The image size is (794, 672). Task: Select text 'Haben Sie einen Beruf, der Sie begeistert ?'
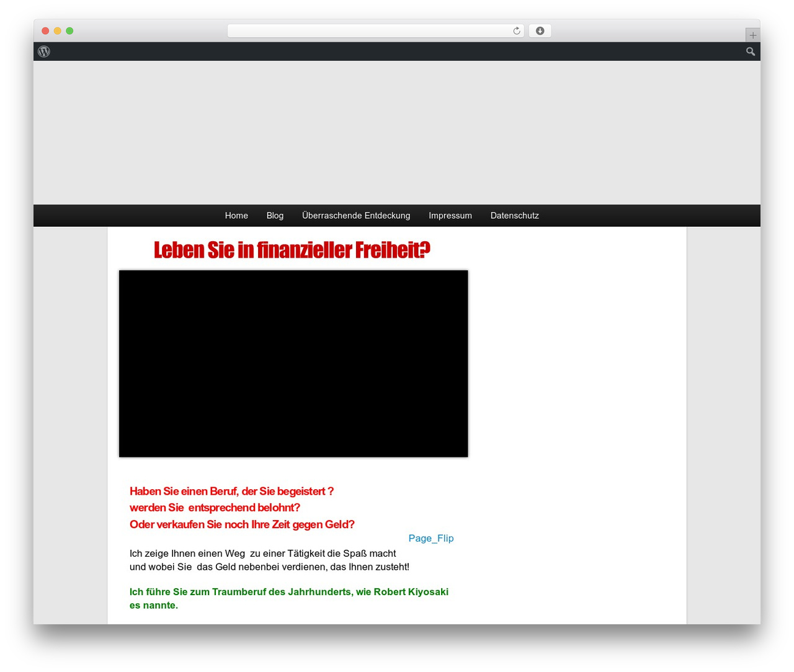[x=231, y=491]
